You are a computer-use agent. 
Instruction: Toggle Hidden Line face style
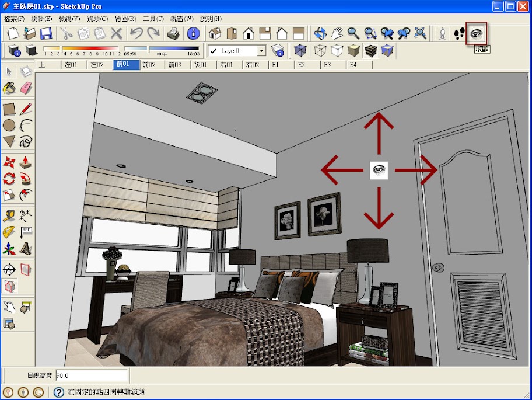[x=337, y=51]
